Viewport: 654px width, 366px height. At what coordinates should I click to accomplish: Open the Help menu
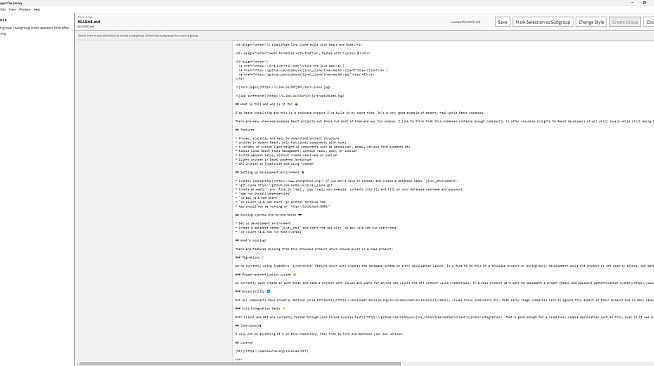pyautogui.click(x=37, y=9)
